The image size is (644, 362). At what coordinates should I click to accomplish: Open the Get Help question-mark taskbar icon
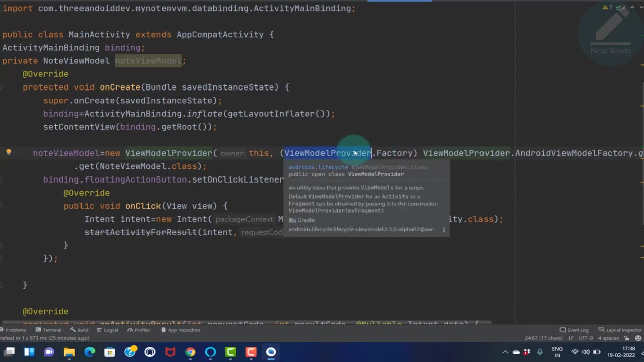(x=130, y=352)
